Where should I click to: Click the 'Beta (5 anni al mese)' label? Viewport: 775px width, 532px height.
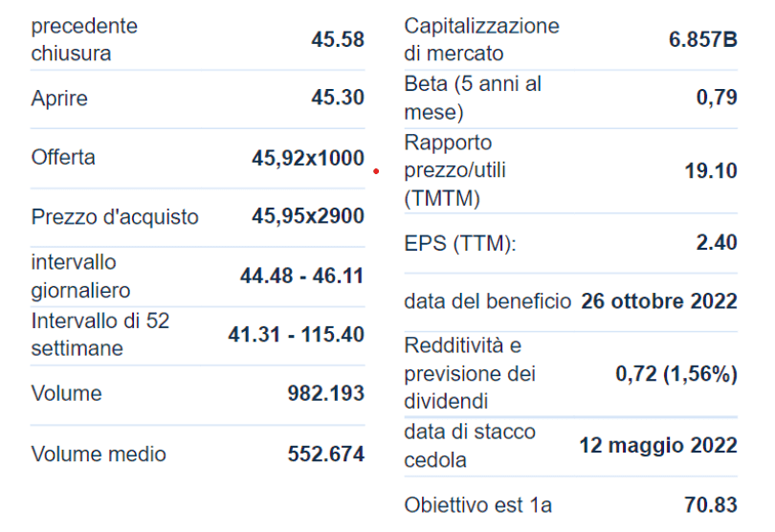(x=473, y=98)
